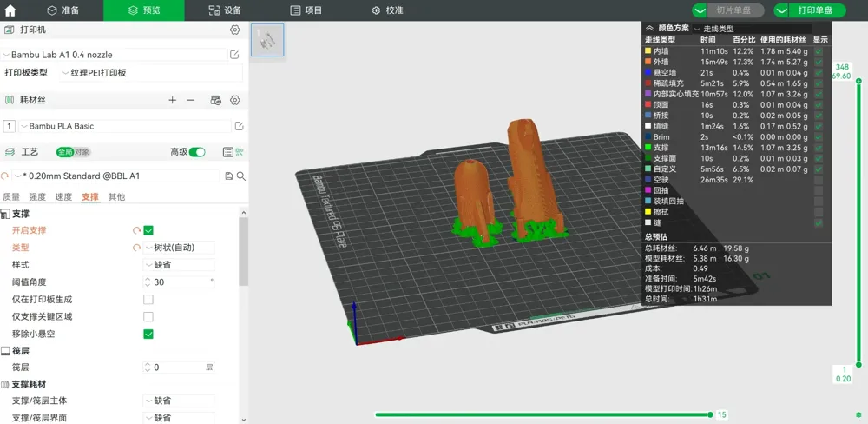Viewport: 868px width, 424px height.
Task: Save the 0.20mm Standard process preset
Action: 229,176
